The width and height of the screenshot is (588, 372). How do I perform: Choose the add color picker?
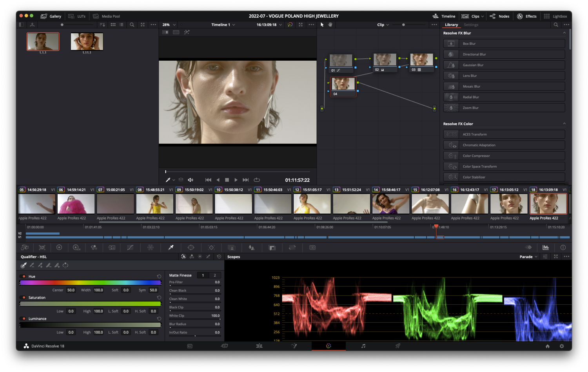coord(40,265)
